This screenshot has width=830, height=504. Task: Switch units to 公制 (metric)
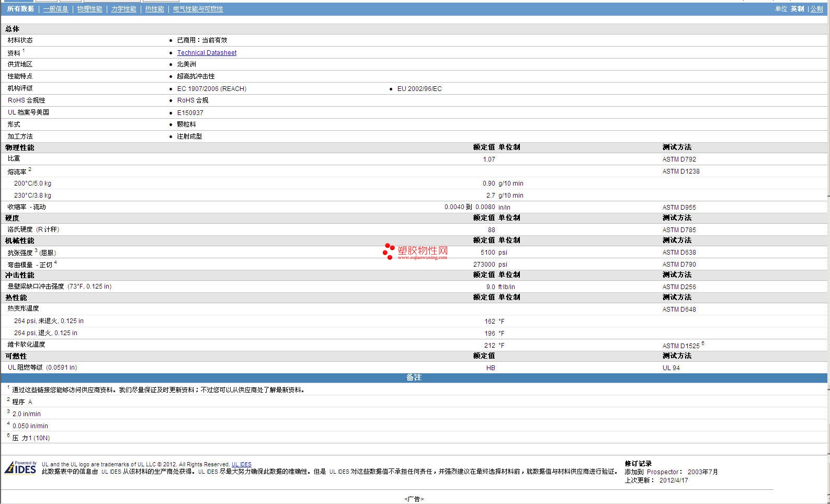point(816,9)
